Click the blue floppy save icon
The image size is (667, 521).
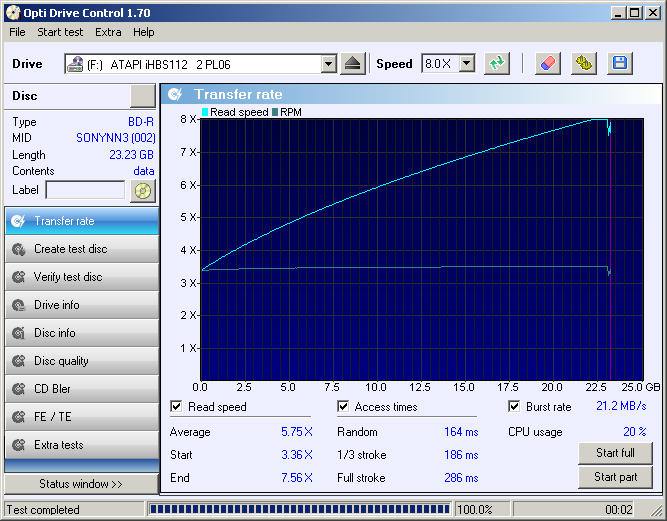(x=619, y=64)
